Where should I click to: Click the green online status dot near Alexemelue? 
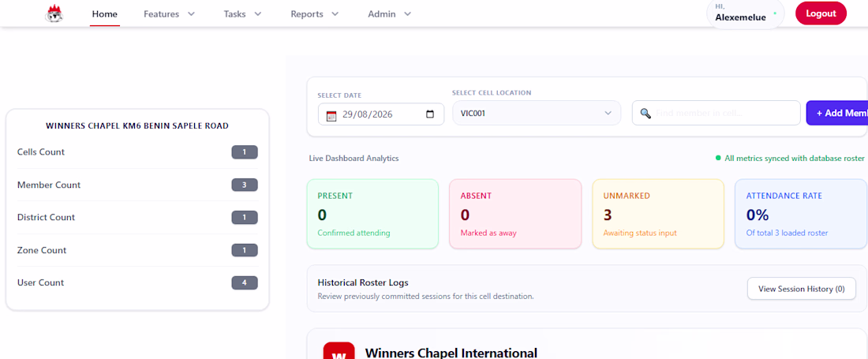775,12
